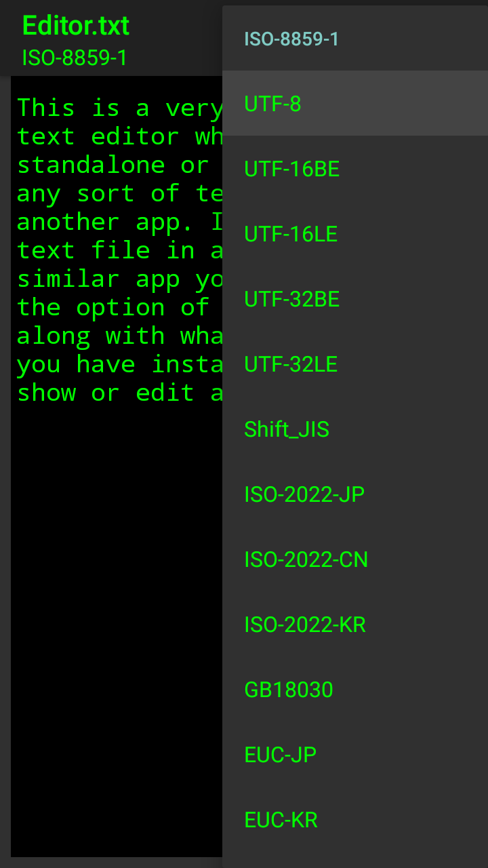This screenshot has height=868, width=488.
Task: Switch encoding to EUC-JP
Action: pos(355,755)
